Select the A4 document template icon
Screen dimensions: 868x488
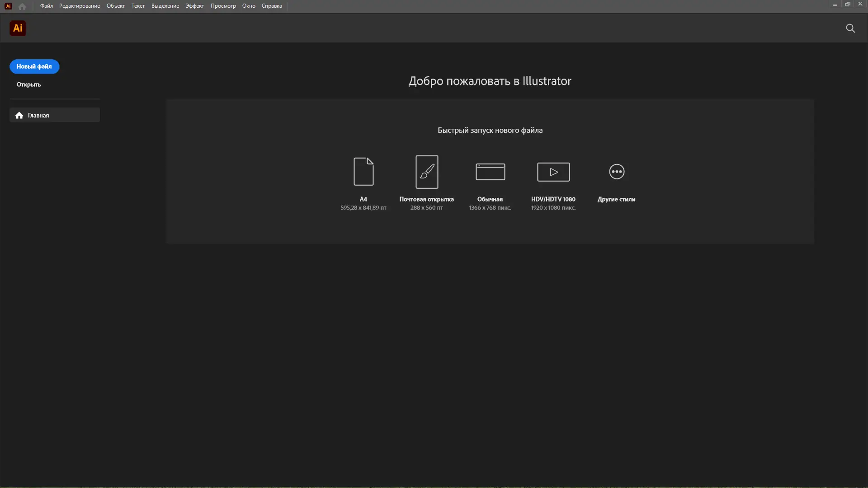[x=363, y=172]
